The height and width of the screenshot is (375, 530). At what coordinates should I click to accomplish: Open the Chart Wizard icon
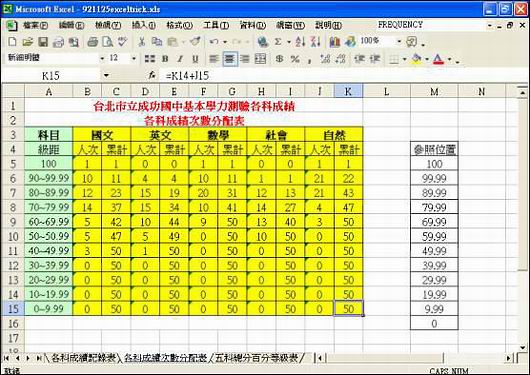tap(334, 42)
